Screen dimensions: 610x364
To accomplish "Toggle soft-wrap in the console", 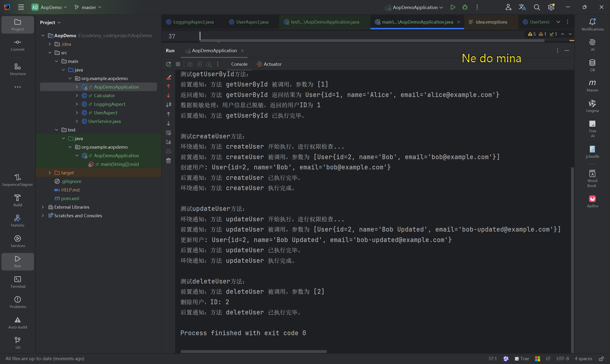I will point(168,133).
